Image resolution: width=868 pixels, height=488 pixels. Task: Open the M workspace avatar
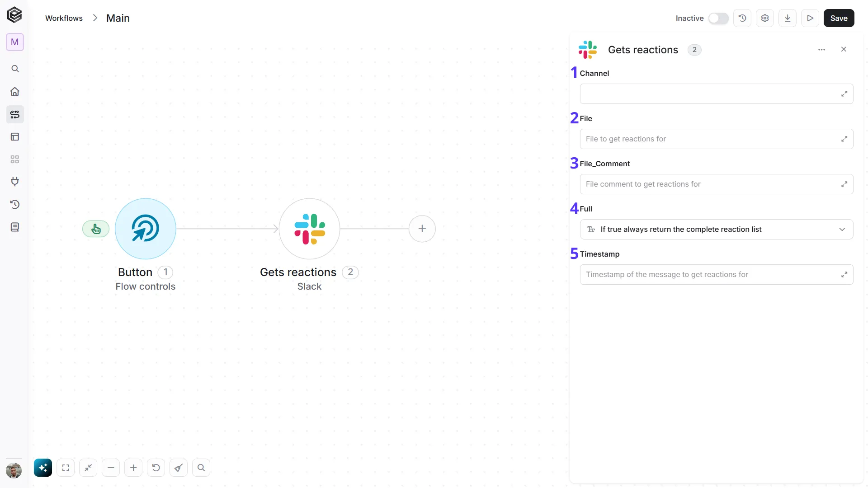[15, 42]
